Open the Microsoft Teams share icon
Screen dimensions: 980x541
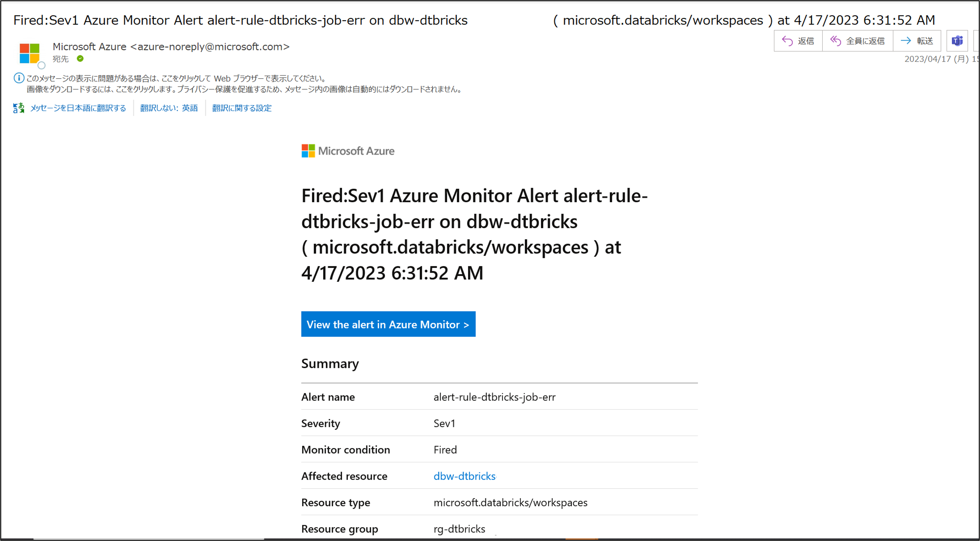(957, 41)
